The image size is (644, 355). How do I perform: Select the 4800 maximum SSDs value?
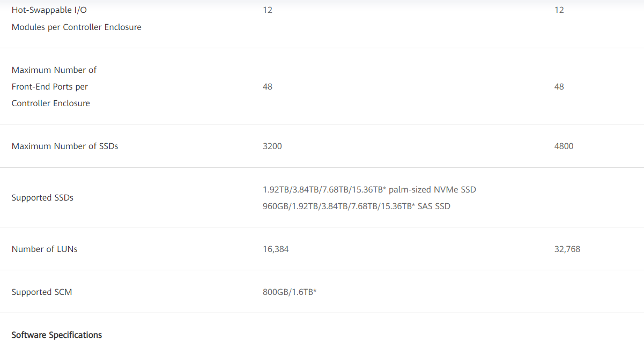coord(564,146)
